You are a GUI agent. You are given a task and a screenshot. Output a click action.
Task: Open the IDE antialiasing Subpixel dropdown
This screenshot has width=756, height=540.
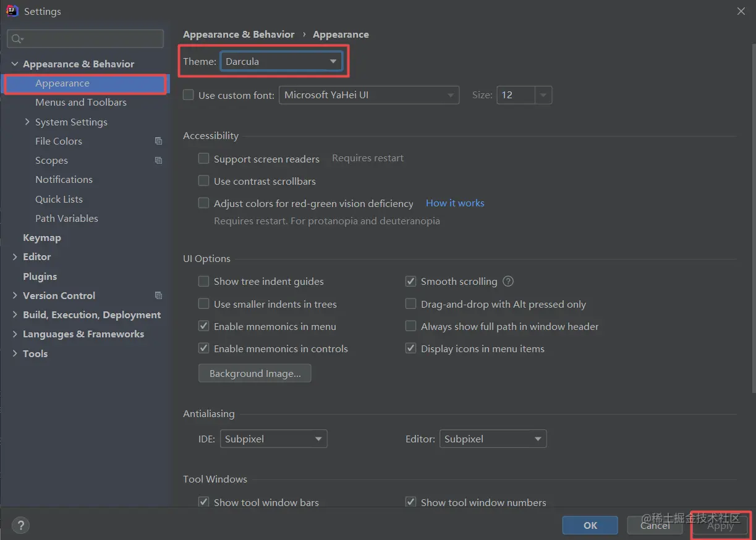pyautogui.click(x=273, y=439)
